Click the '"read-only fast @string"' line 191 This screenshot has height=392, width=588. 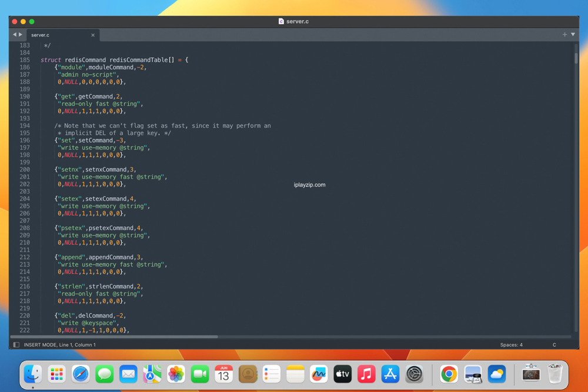coord(100,104)
